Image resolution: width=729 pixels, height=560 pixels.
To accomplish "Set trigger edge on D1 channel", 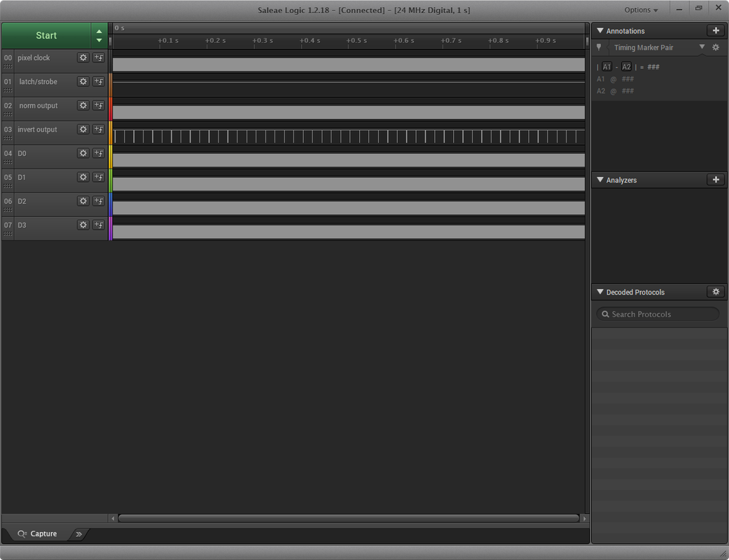I will [x=99, y=177].
